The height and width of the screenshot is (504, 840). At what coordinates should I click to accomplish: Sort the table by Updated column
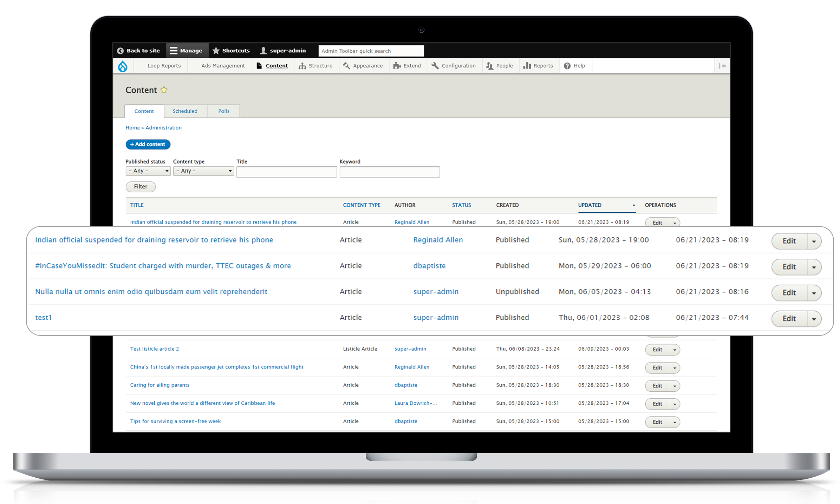590,205
